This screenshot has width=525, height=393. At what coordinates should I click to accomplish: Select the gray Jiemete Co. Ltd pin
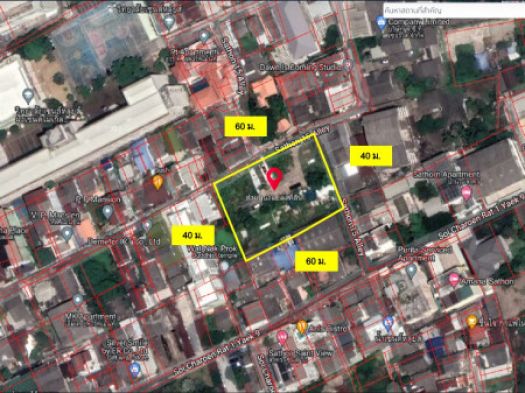click(x=147, y=226)
